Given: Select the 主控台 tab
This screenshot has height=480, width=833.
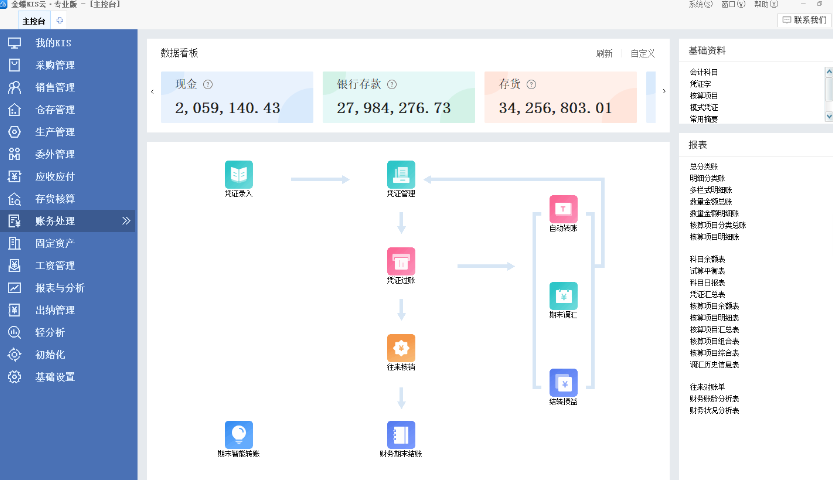Looking at the screenshot, I should pyautogui.click(x=34, y=21).
